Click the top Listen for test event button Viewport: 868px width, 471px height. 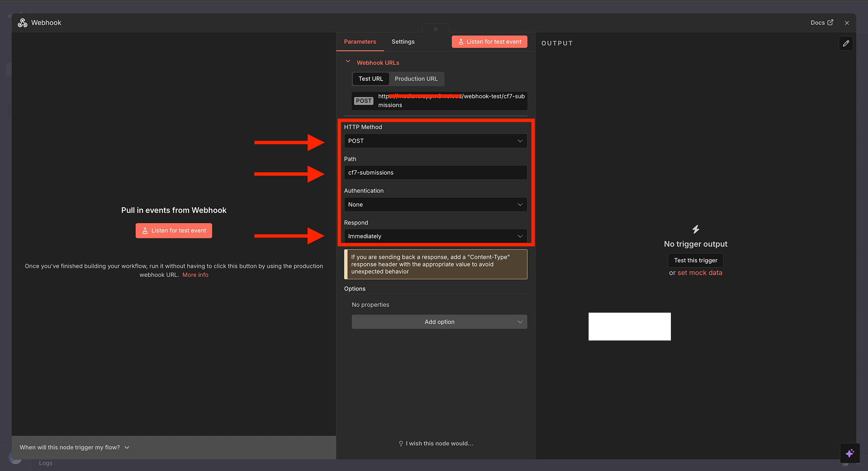coord(490,42)
